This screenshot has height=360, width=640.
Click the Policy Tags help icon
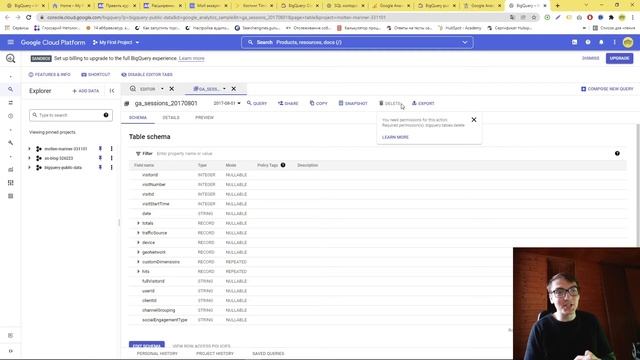click(283, 165)
